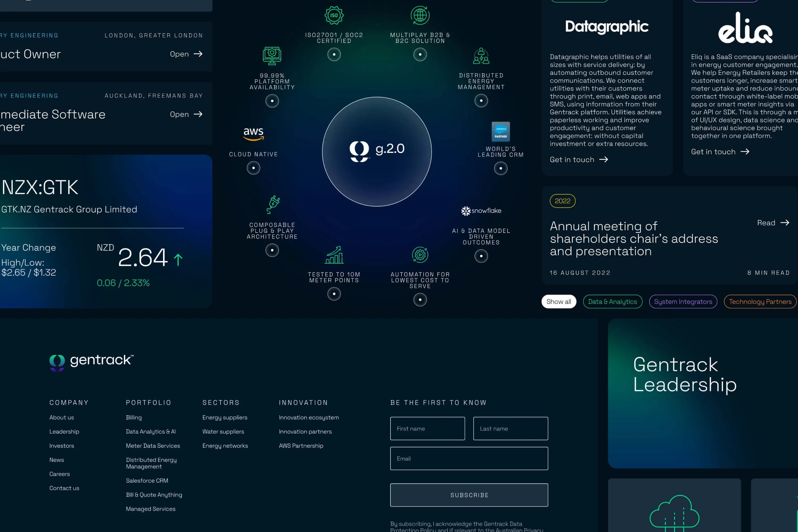Open the About us footer link
The width and height of the screenshot is (798, 532).
61,417
